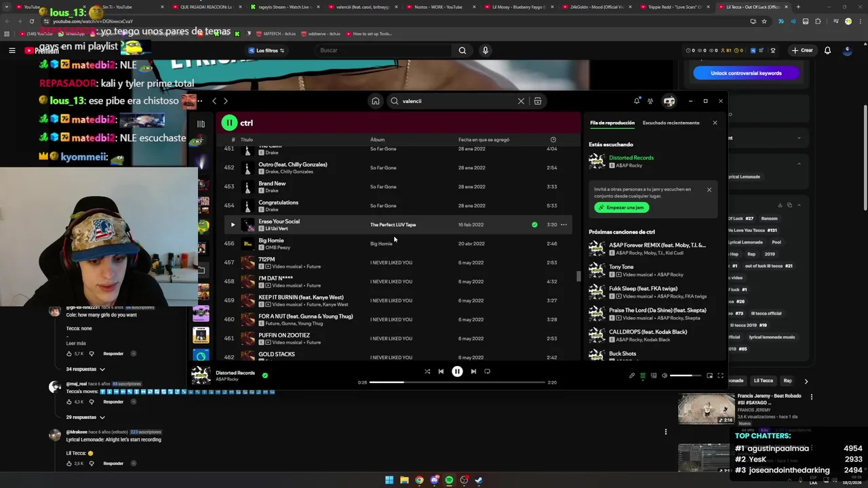Viewport: 868px width, 488px height.
Task: Toggle the queue panel icon
Action: point(643,375)
